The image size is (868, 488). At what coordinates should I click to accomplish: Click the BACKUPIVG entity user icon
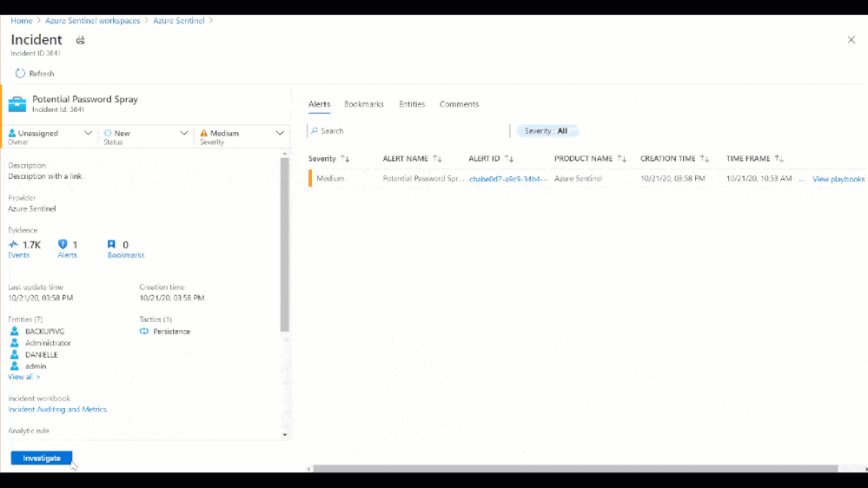tap(15, 331)
